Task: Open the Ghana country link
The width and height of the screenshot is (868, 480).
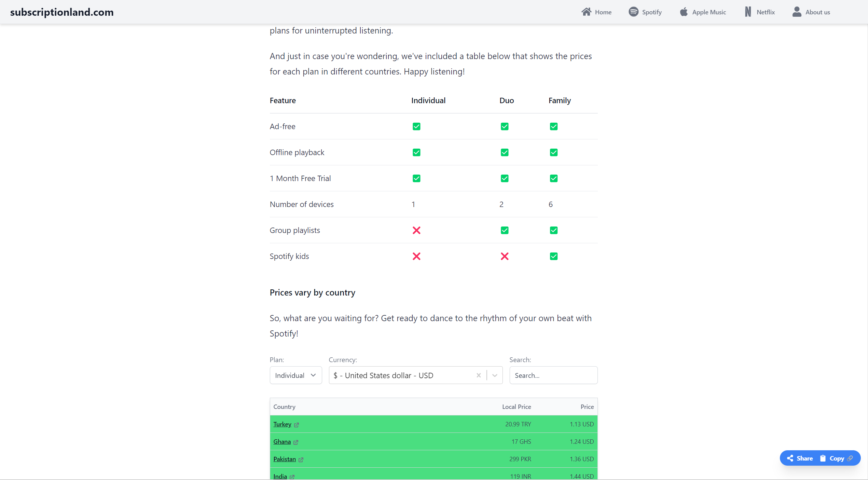Action: 282,442
